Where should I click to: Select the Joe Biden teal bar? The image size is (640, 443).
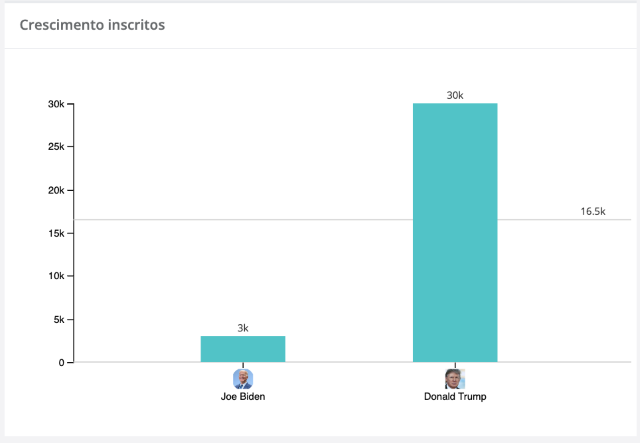click(243, 349)
